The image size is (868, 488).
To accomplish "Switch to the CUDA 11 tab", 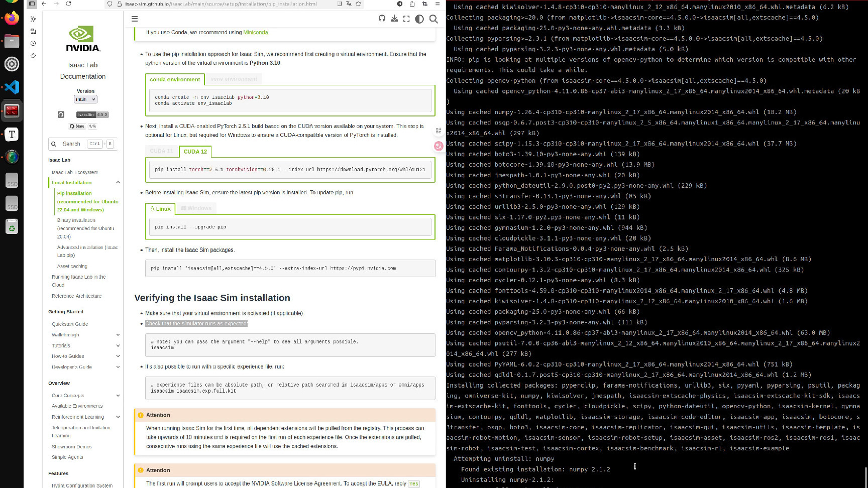I will 161,151.
